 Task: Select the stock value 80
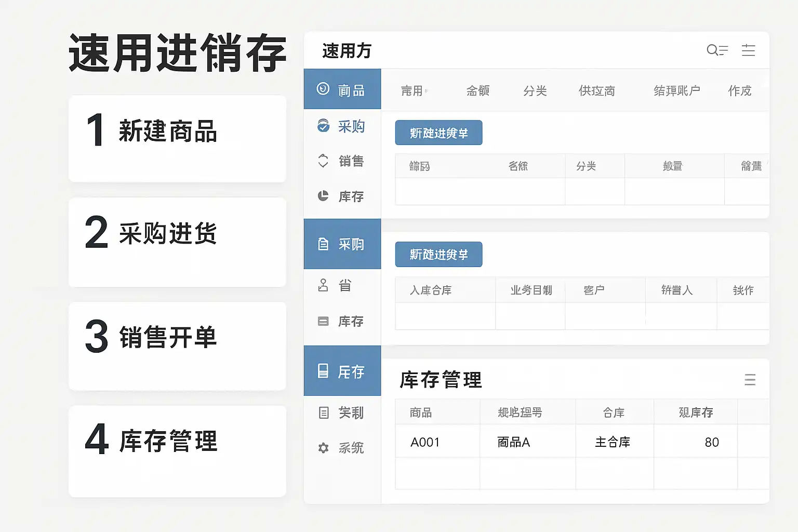712,442
